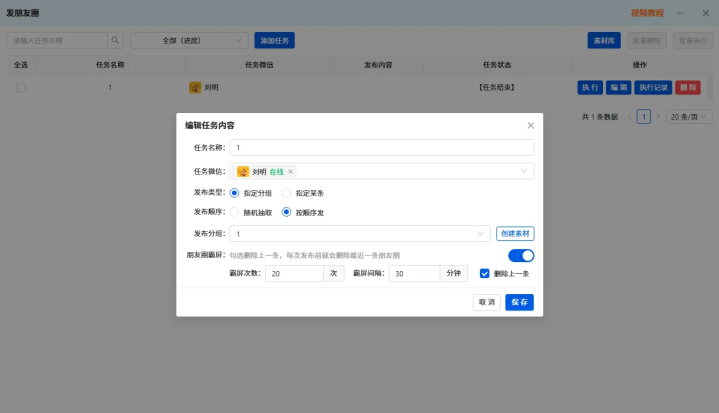This screenshot has width=719, height=413.
Task: Expand the 发布分组 dropdown
Action: tap(360, 234)
